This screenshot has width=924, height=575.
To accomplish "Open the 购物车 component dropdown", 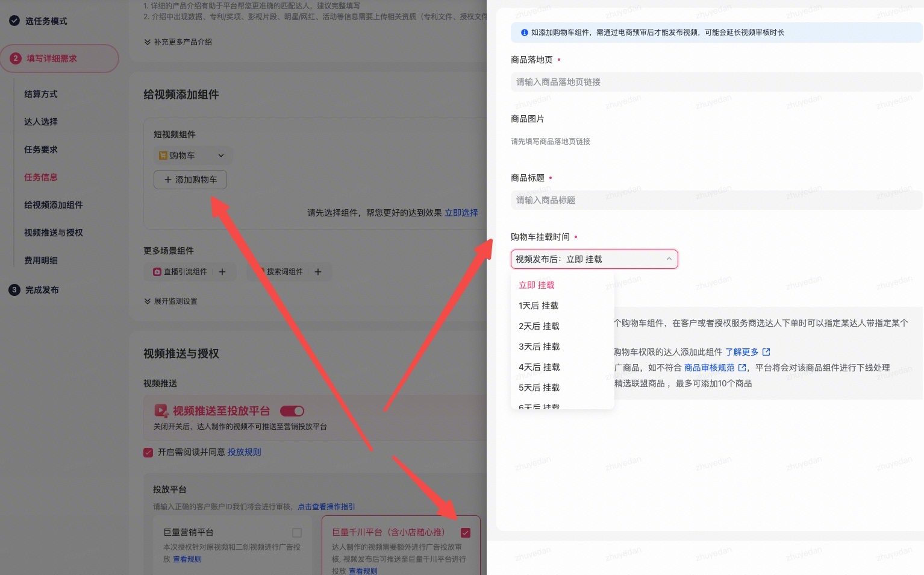I will 192,156.
